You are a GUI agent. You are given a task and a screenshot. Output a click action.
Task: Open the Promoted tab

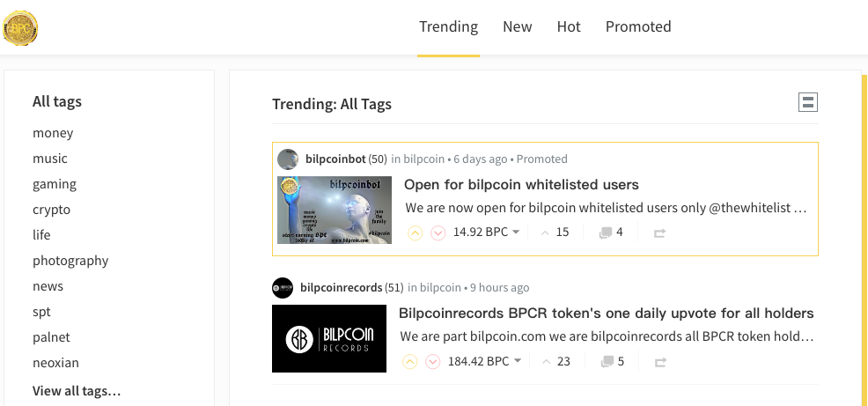(x=638, y=26)
